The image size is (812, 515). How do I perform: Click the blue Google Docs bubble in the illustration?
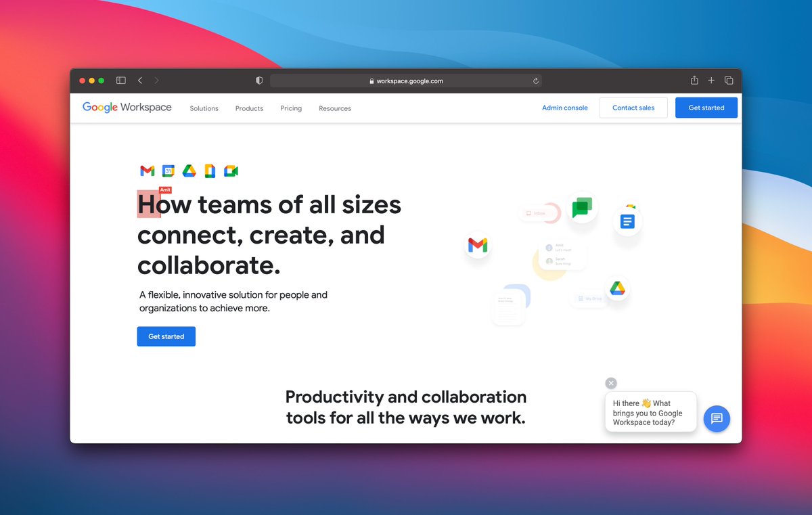click(627, 221)
